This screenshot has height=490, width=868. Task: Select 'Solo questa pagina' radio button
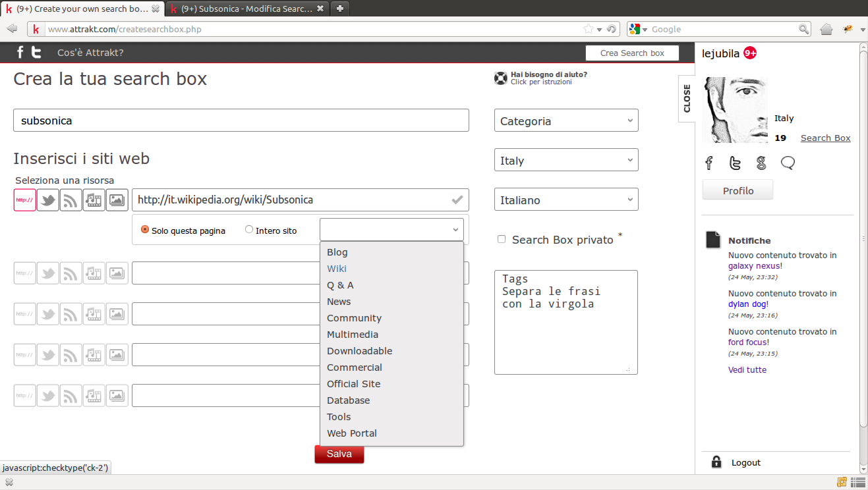coord(145,230)
